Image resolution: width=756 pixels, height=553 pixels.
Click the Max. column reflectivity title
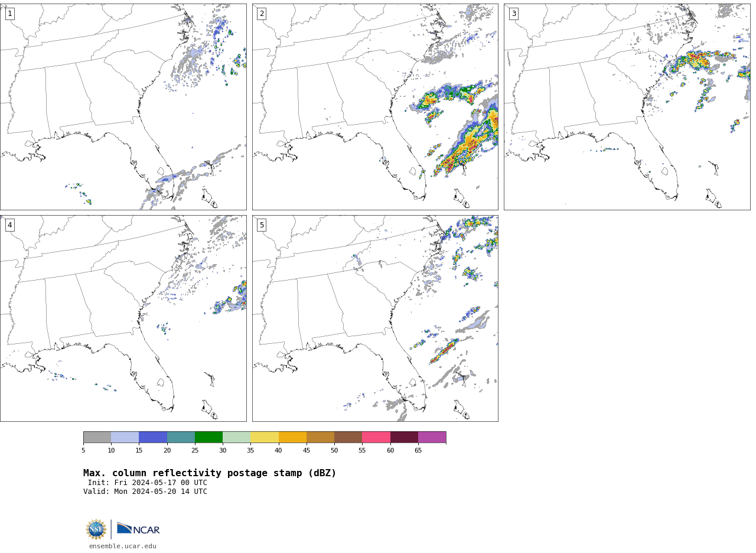[x=210, y=473]
